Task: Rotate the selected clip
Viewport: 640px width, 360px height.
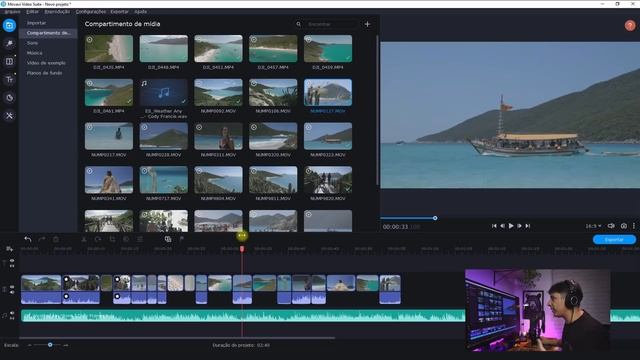Action: [98, 239]
